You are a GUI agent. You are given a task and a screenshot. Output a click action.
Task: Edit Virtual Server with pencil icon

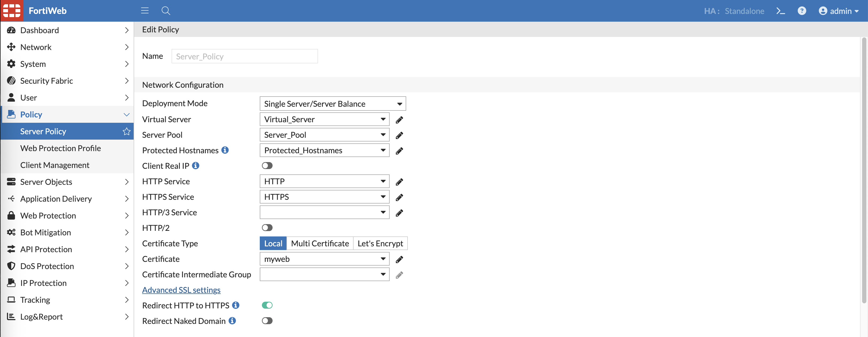tap(399, 120)
